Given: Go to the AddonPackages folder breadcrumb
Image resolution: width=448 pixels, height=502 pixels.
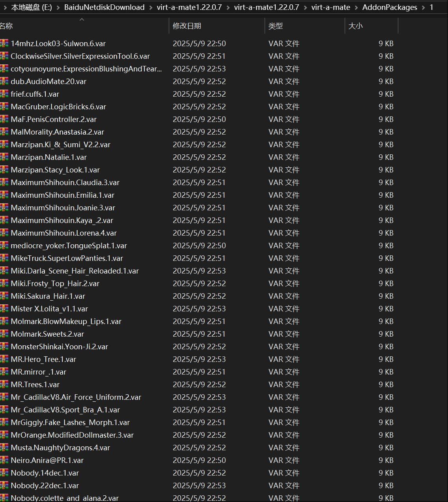Looking at the screenshot, I should pyautogui.click(x=390, y=7).
